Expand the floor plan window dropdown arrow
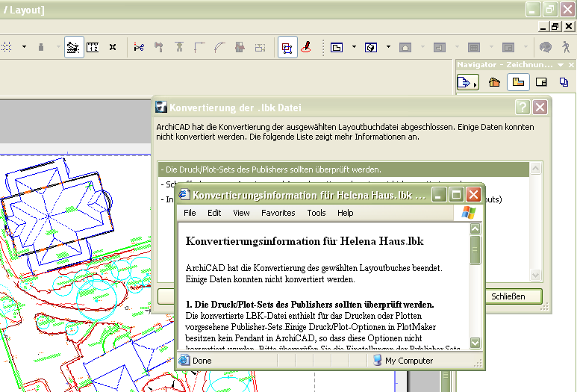This screenshot has width=577, height=392. click(x=354, y=47)
